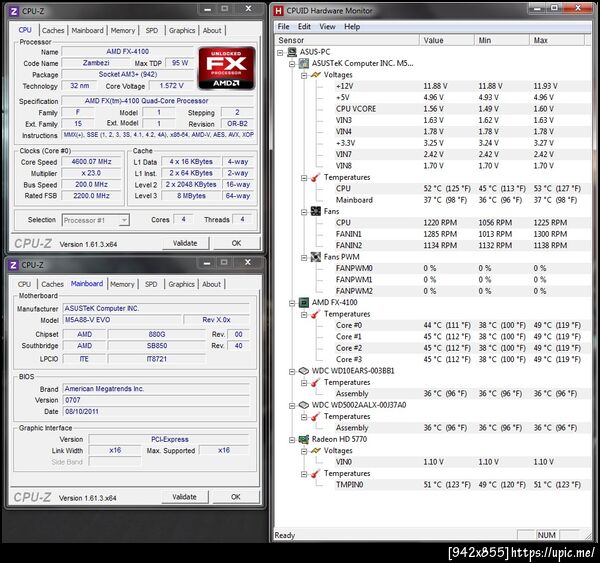The height and width of the screenshot is (563, 600).
Task: Click the WD5002AALX Temperatures thermometer icon
Action: pos(316,416)
